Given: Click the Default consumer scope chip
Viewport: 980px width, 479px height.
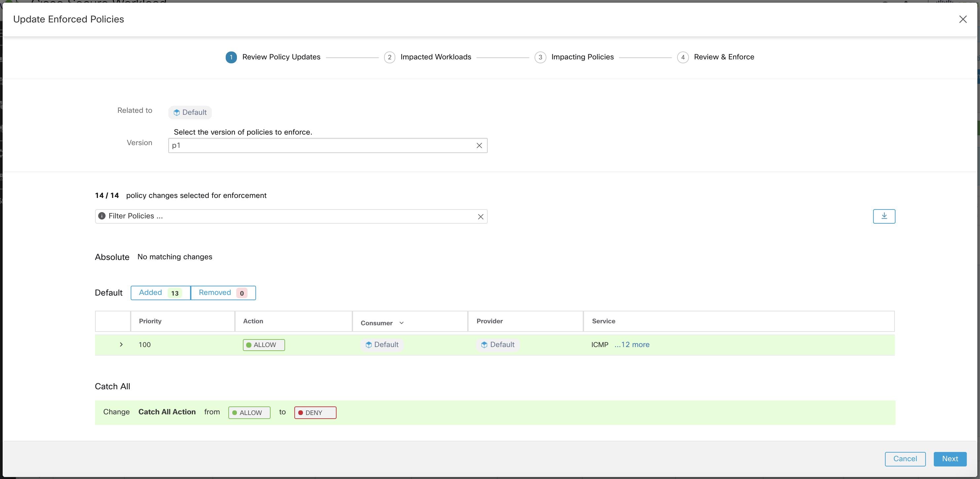Looking at the screenshot, I should [382, 344].
